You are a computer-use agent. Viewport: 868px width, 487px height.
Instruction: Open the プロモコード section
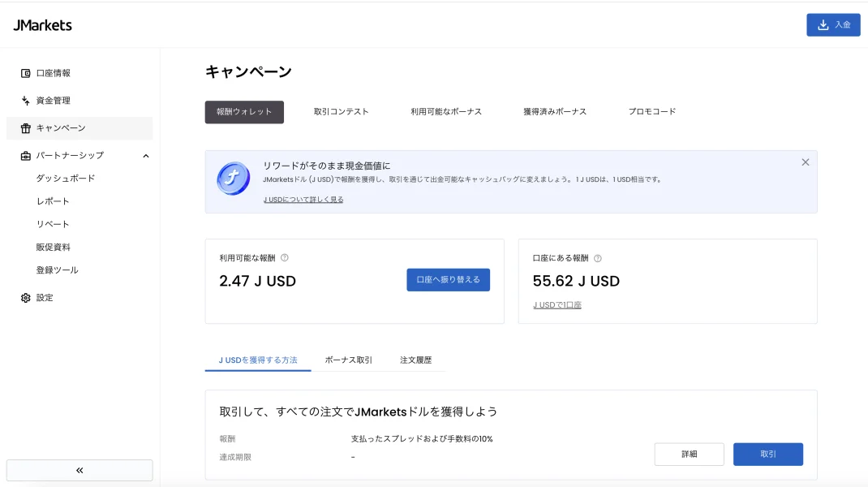point(652,111)
